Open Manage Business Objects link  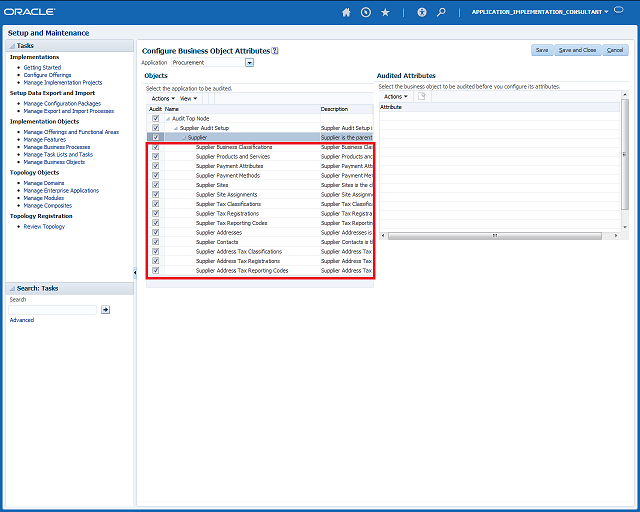click(x=54, y=162)
